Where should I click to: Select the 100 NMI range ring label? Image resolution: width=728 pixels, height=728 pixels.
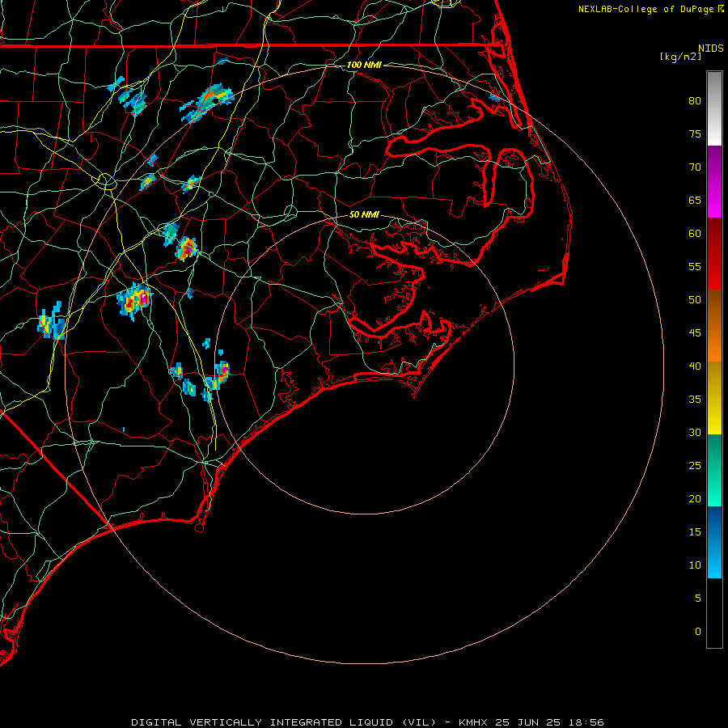364,65
